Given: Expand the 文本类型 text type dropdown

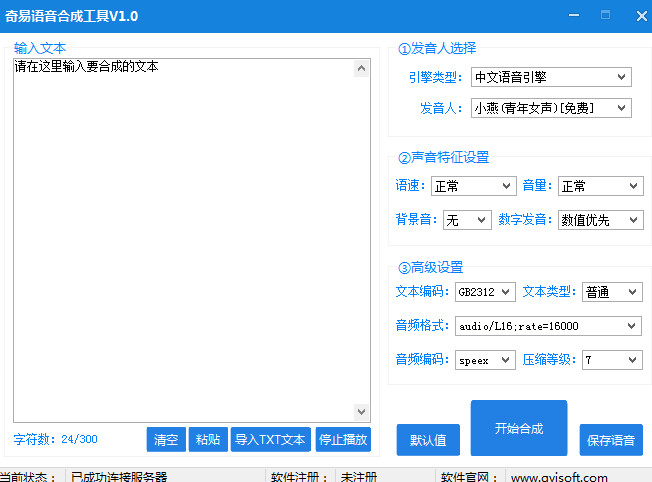Looking at the screenshot, I should coord(612,292).
